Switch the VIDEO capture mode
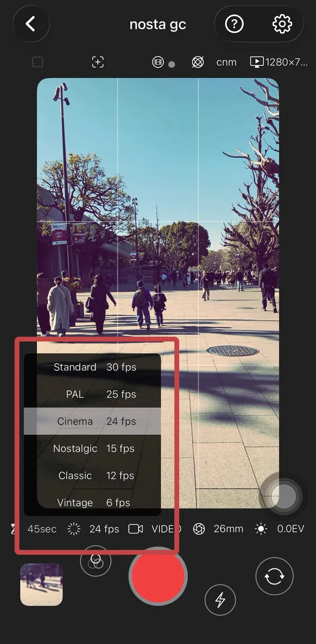This screenshot has width=316, height=644. pos(166,529)
